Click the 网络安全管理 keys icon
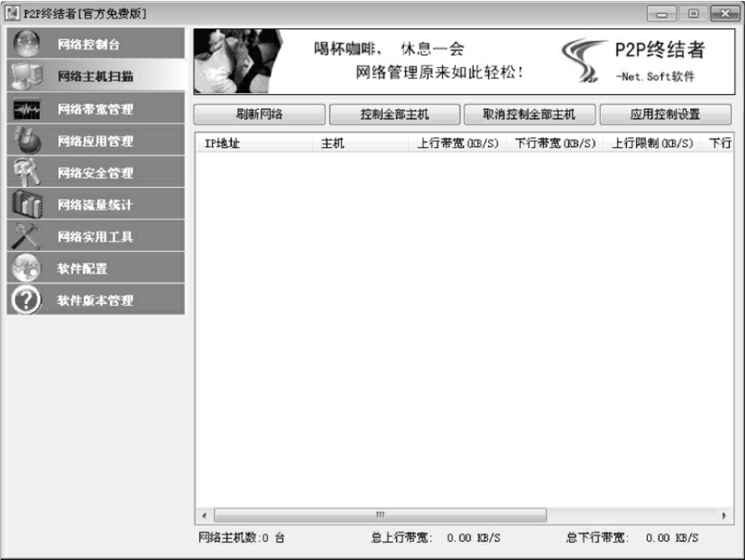Image resolution: width=745 pixels, height=560 pixels. pos(27,172)
